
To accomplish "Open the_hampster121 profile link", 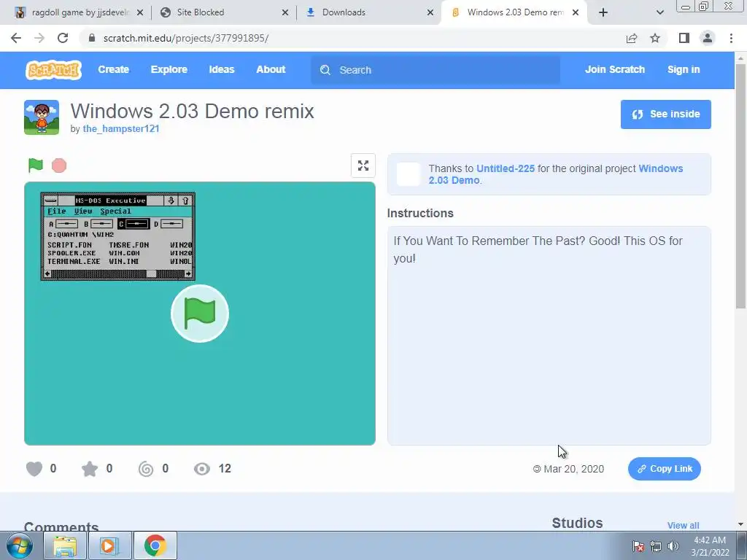I will click(121, 128).
